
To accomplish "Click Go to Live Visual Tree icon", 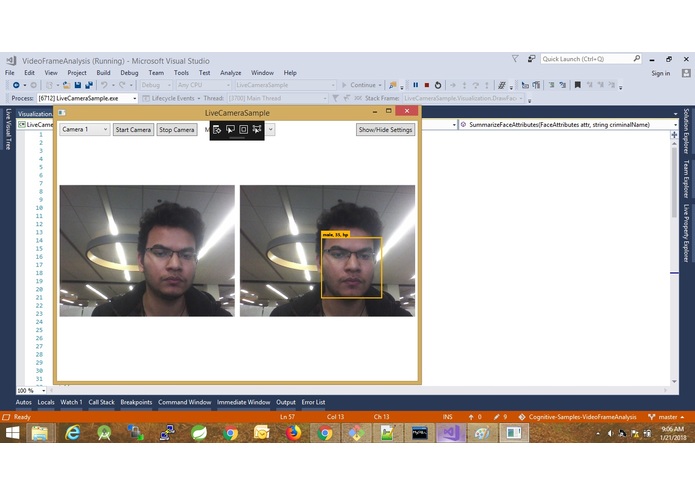I will pyautogui.click(x=217, y=129).
